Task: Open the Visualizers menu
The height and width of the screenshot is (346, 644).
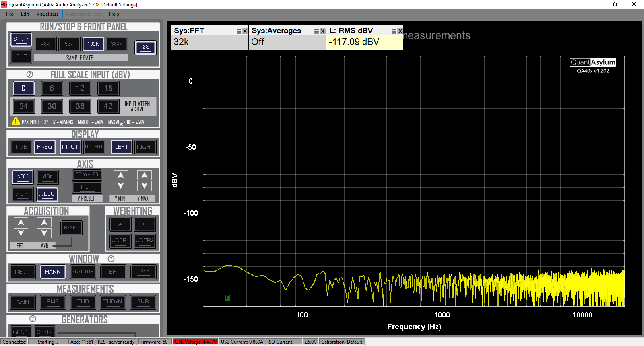Action: 47,14
